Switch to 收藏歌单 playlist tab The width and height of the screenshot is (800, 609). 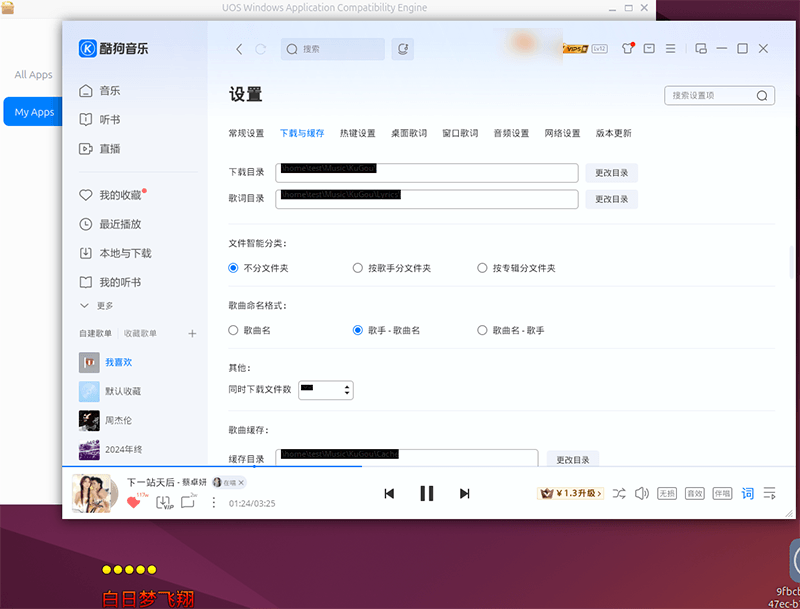coord(140,334)
